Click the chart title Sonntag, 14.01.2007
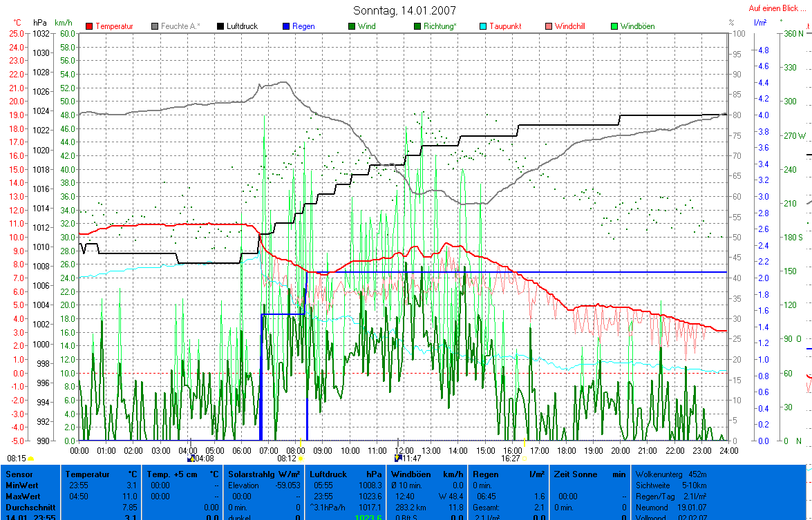This screenshot has width=812, height=520. (x=404, y=10)
